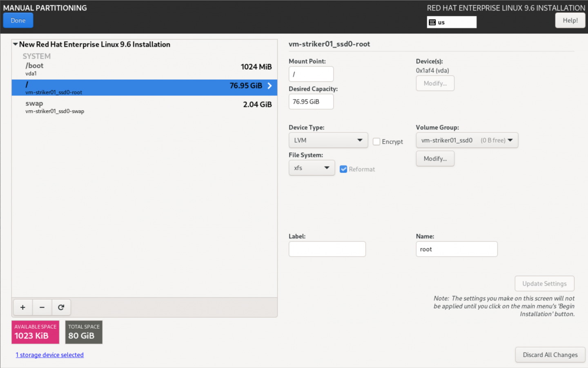Click the Discard All Changes button
The image size is (588, 368).
(550, 355)
